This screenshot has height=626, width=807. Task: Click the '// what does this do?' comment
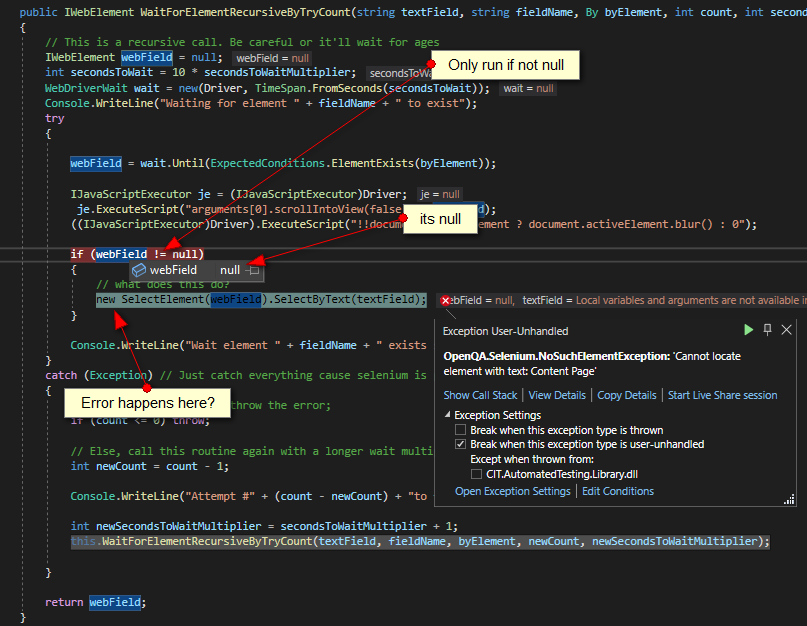tap(163, 285)
